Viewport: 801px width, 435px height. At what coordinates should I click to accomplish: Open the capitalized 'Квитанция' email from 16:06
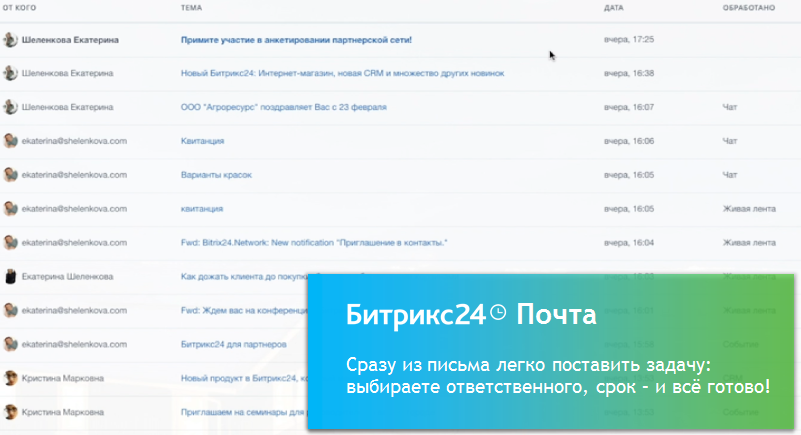(202, 141)
